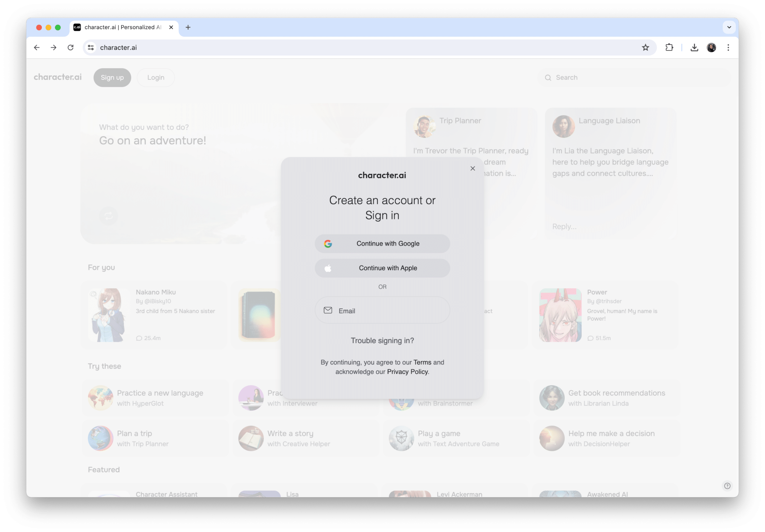This screenshot has width=765, height=532.
Task: Click the Lisa featured card
Action: pos(305,491)
